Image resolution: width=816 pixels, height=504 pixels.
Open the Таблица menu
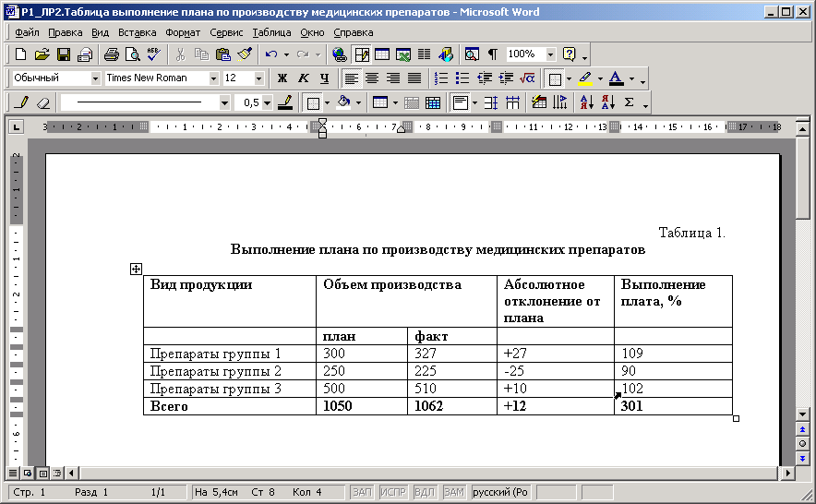[x=271, y=32]
